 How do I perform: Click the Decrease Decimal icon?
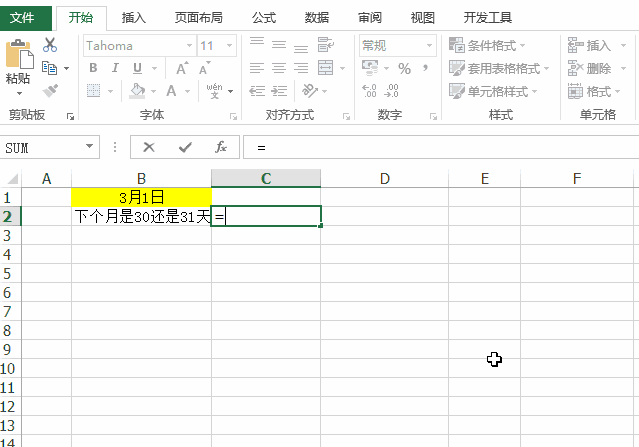point(391,91)
